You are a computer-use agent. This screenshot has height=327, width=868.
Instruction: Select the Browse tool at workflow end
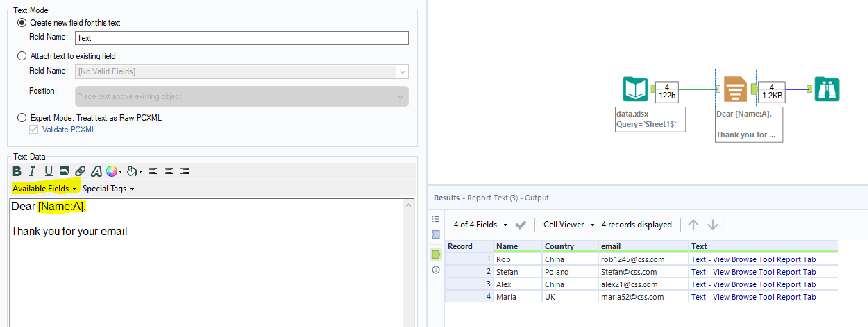pos(828,89)
